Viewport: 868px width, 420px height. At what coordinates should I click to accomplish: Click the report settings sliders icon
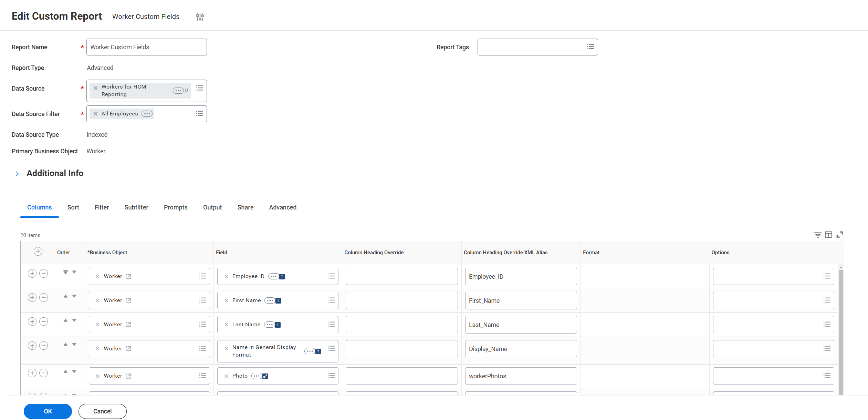click(x=200, y=17)
